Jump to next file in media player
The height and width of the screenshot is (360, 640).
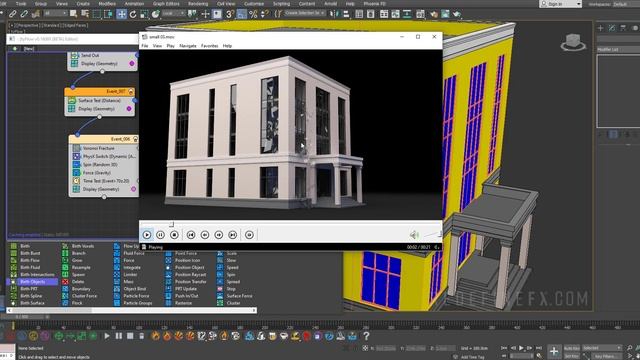coord(232,235)
